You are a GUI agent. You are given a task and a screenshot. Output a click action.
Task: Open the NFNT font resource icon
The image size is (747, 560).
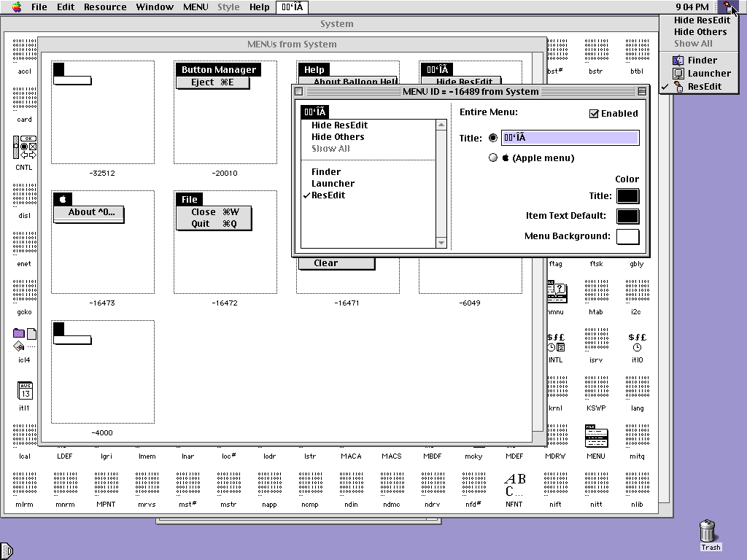pyautogui.click(x=515, y=485)
